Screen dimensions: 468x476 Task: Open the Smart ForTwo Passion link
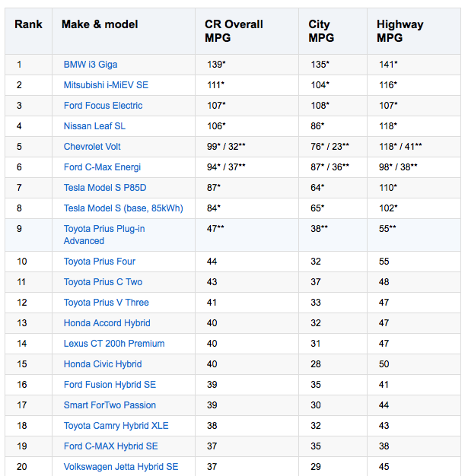click(x=110, y=405)
